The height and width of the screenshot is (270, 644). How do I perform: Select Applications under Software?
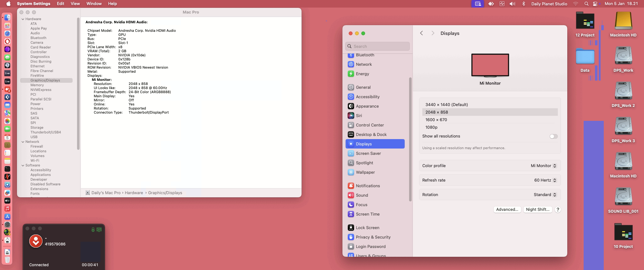coord(41,175)
